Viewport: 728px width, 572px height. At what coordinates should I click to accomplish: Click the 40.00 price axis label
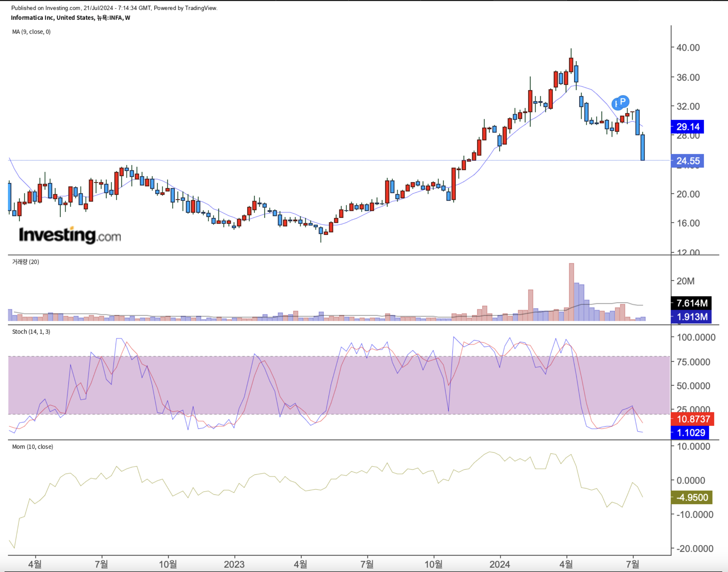coord(688,48)
